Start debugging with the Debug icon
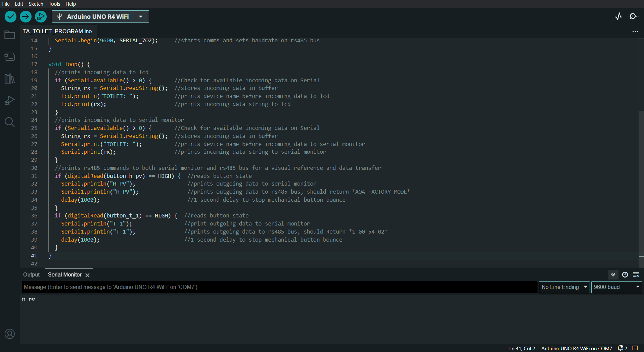The height and width of the screenshot is (352, 644). (41, 16)
